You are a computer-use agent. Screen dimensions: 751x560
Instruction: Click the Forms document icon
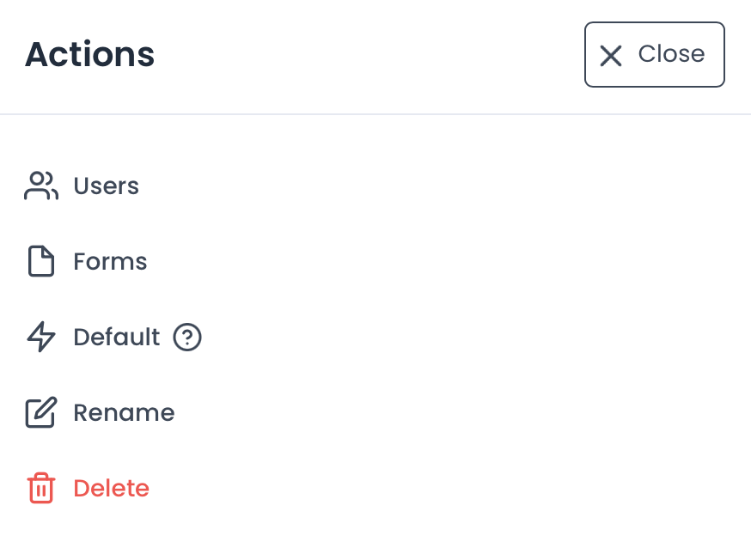40,262
